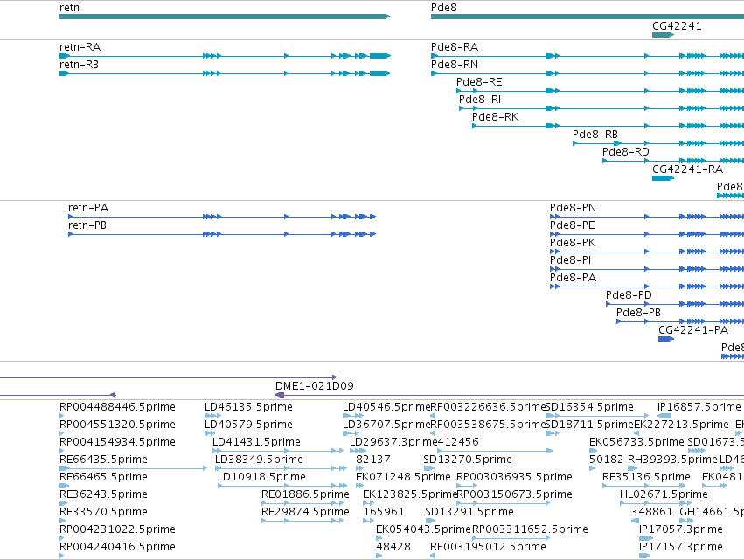Click the Pde8-PI protein label
The height and width of the screenshot is (560, 744).
pyautogui.click(x=570, y=260)
